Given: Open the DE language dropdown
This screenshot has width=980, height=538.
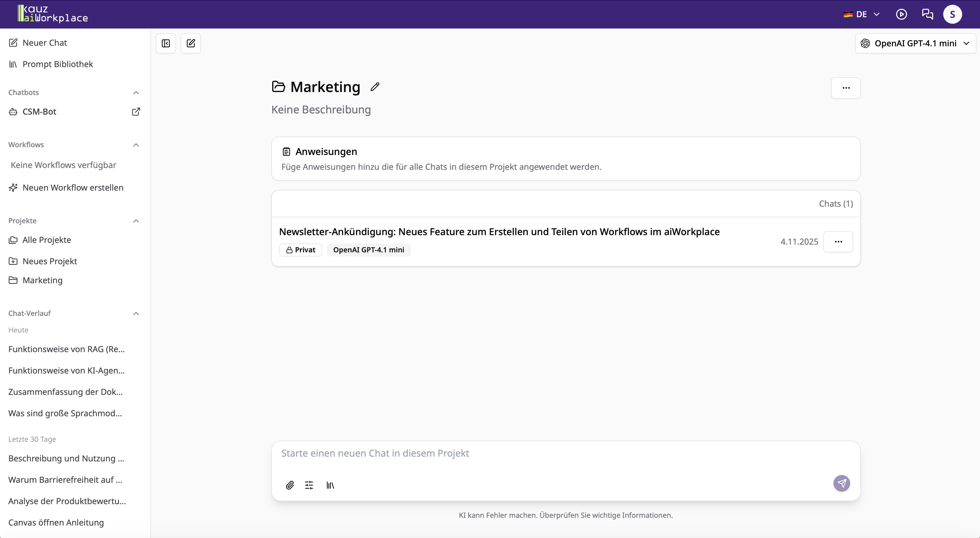Looking at the screenshot, I should pos(862,15).
